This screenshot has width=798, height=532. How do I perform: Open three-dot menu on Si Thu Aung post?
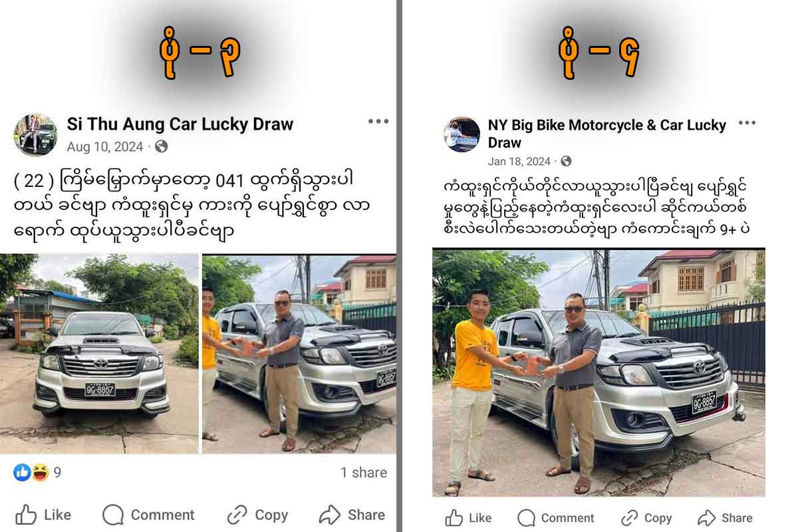[x=378, y=122]
